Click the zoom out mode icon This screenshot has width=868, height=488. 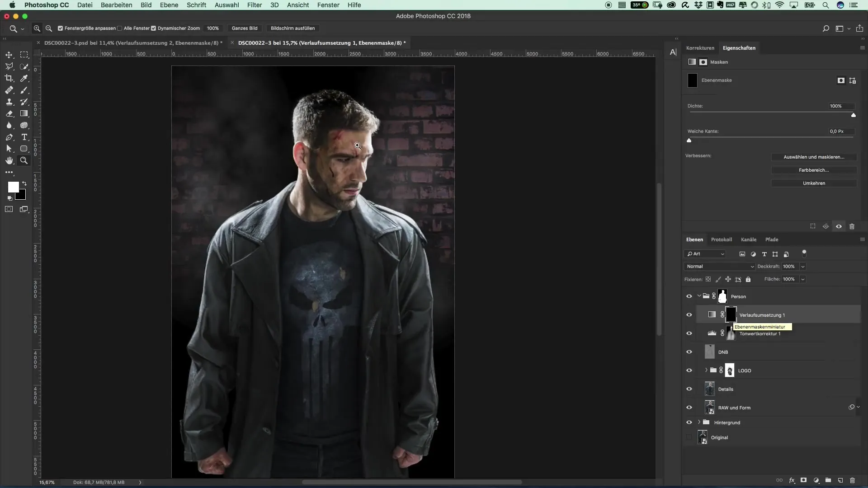(x=49, y=28)
